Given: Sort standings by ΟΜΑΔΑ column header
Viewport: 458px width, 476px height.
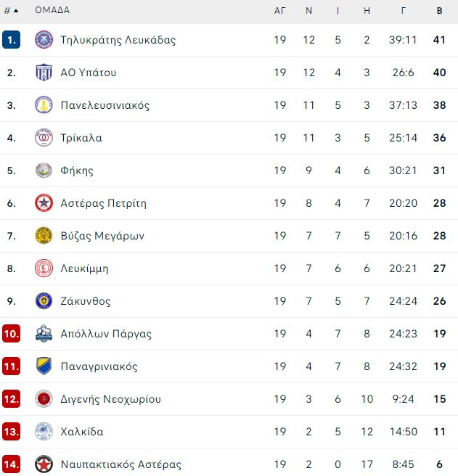Looking at the screenshot, I should (52, 10).
